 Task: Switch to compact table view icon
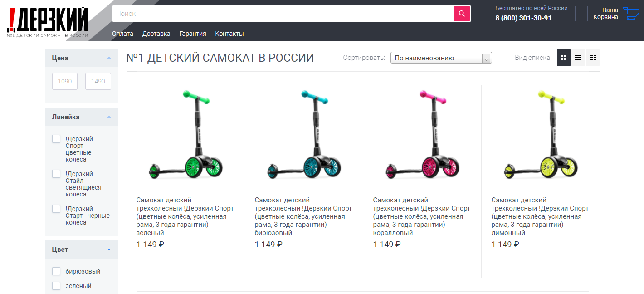pos(593,58)
